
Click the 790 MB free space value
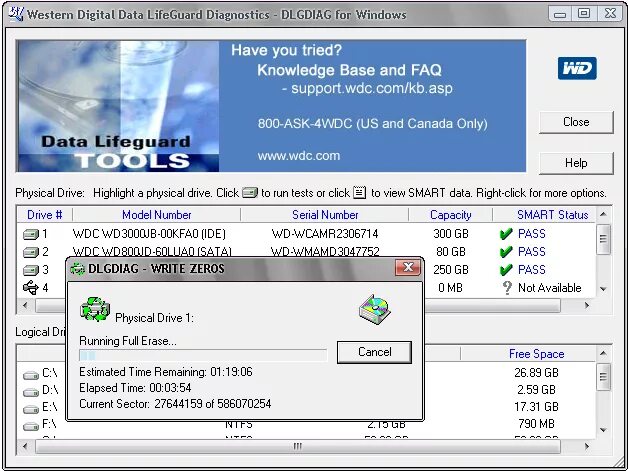[536, 424]
